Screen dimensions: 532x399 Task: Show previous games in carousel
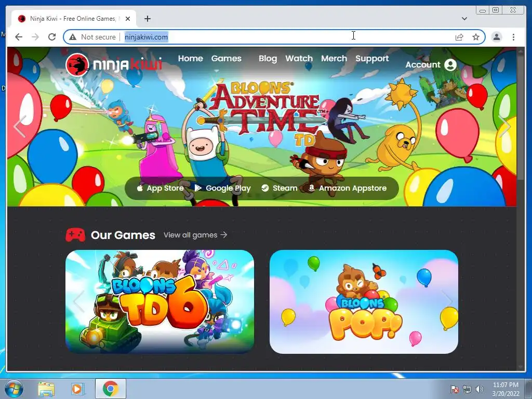point(78,301)
